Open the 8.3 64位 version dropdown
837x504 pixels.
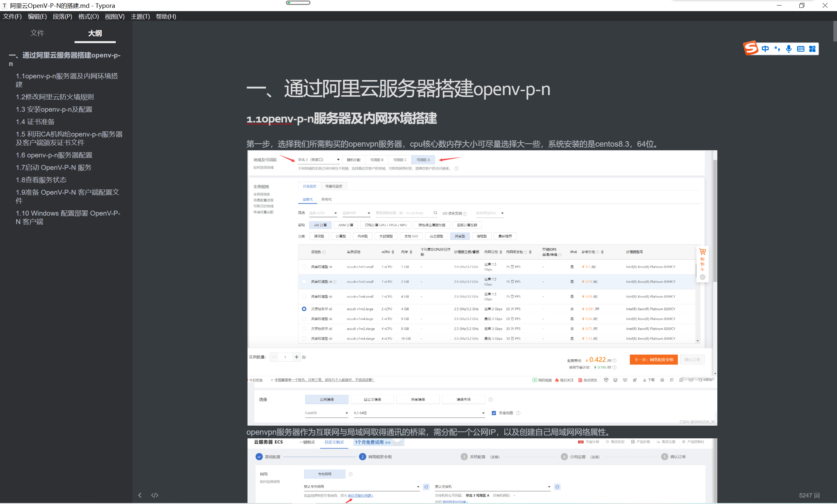pos(419,413)
